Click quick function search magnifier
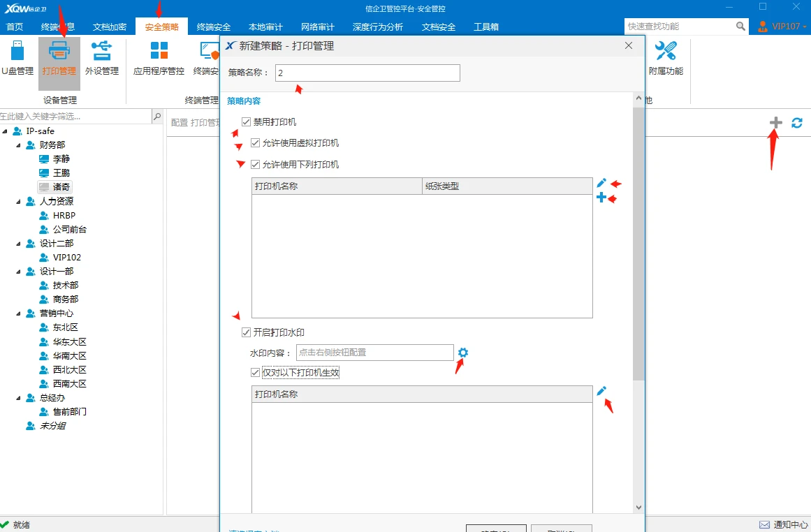 click(740, 27)
